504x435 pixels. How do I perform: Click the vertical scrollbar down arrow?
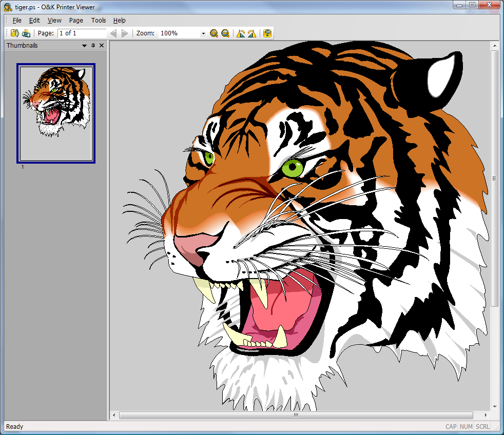tap(495, 406)
